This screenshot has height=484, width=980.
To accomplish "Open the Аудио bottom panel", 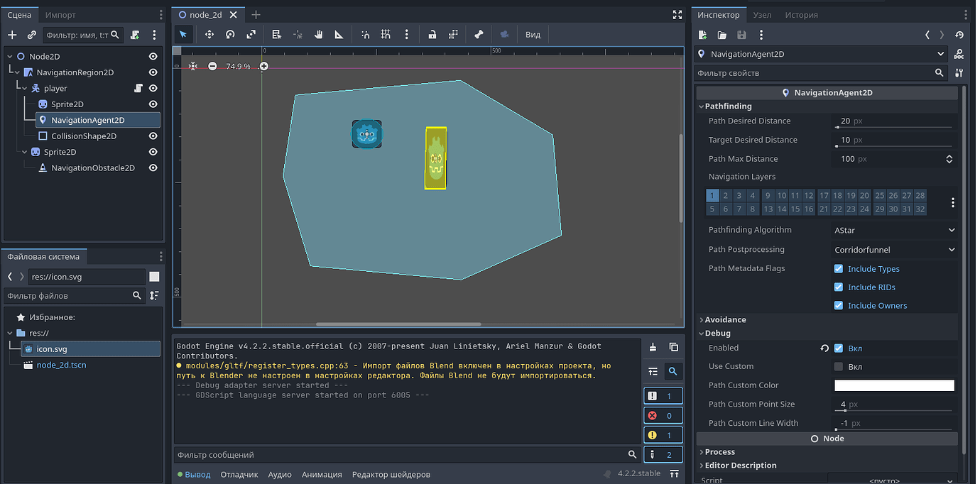I will 280,474.
